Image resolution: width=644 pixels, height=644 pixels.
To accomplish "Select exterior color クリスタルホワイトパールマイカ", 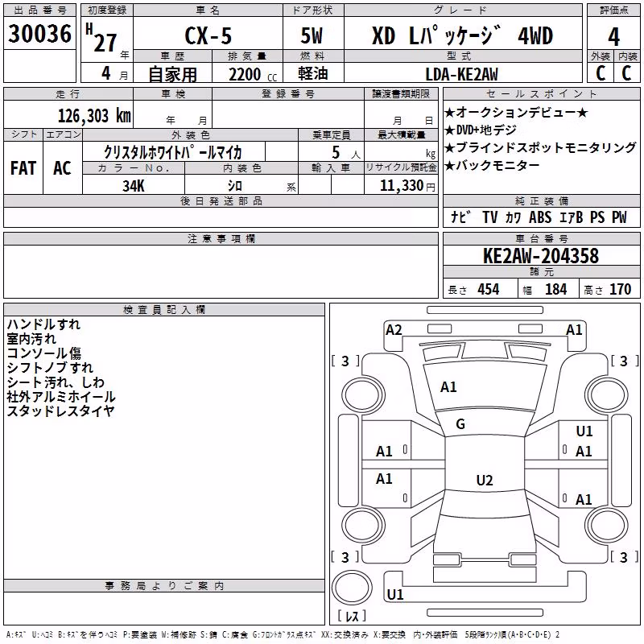I will click(173, 152).
